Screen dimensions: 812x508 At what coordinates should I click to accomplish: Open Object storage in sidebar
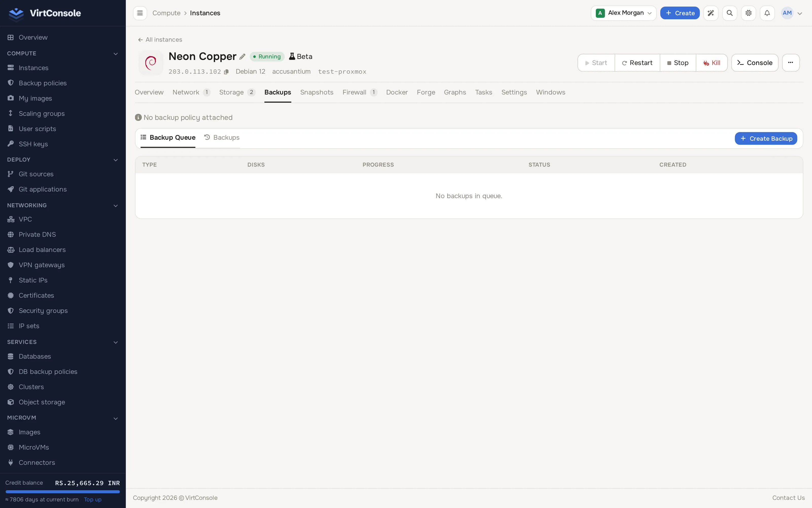[42, 402]
